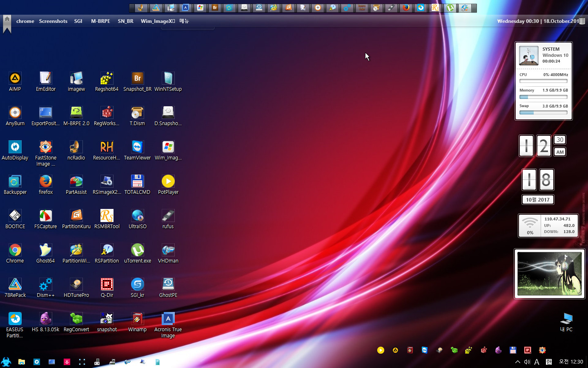Viewport: 588px width, 368px height.
Task: Open Bridge 'Br' icon in top dock
Action: [x=215, y=8]
